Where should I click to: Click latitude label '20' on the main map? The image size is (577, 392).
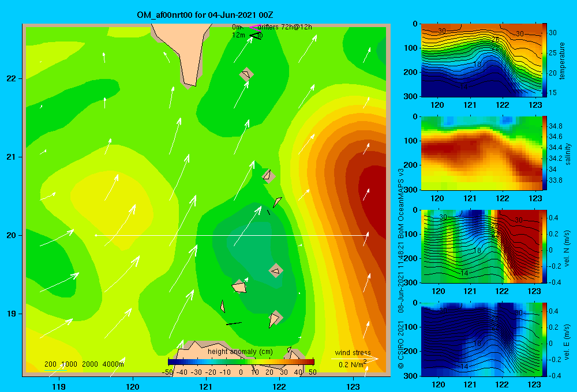[12, 235]
